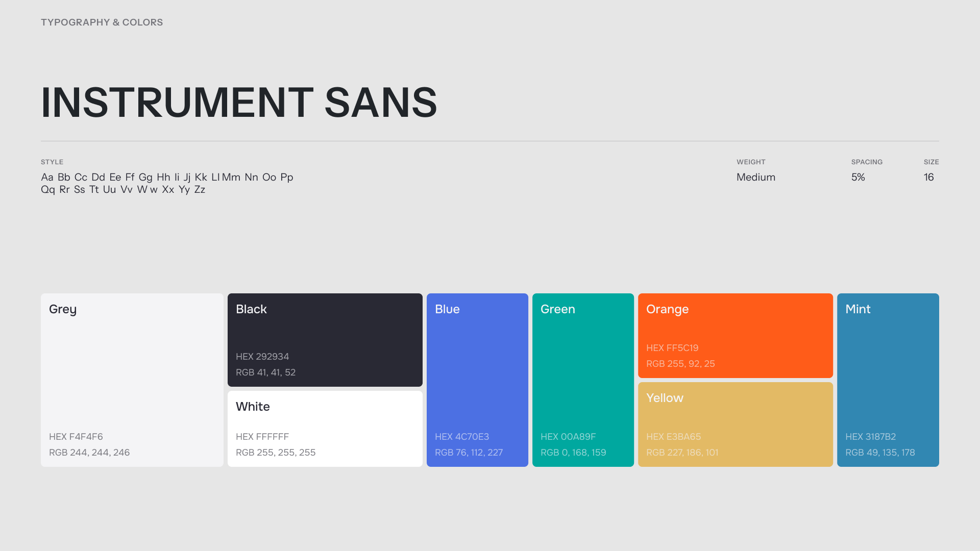The height and width of the screenshot is (551, 980).
Task: Click the INSTRUMENT SANS heading
Action: click(x=239, y=103)
